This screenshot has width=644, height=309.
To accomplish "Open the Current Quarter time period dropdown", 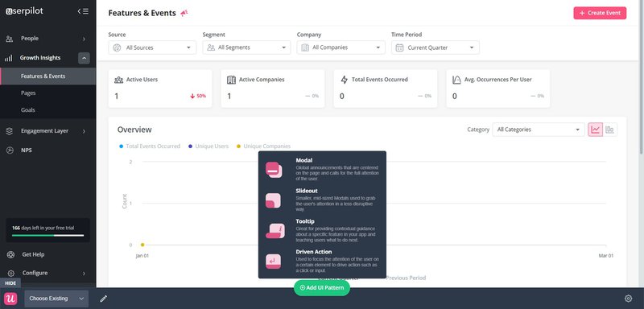I will 436,47.
